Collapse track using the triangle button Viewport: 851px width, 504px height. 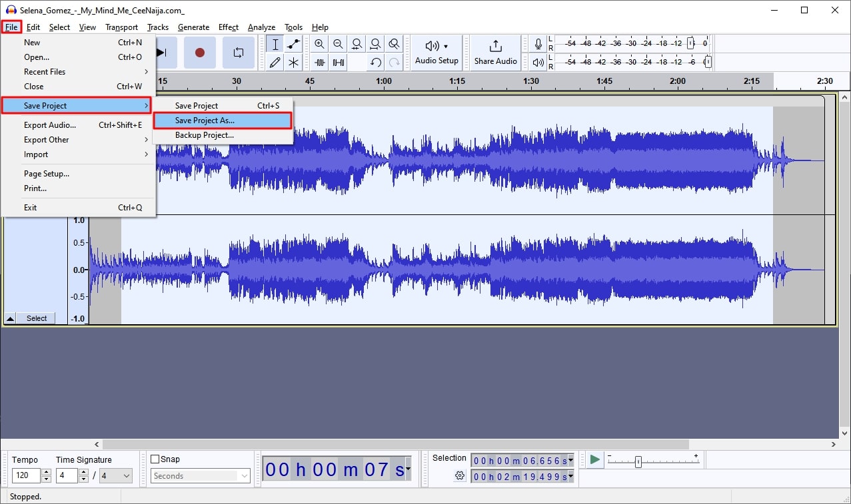click(x=10, y=318)
